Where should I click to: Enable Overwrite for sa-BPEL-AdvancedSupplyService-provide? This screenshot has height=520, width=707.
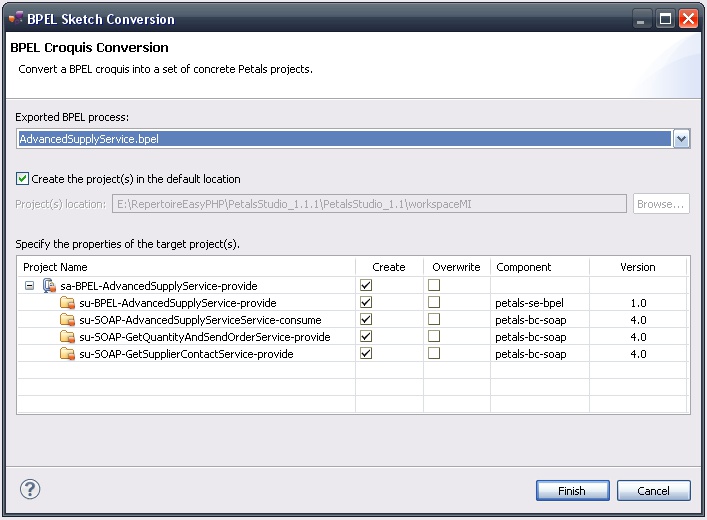coord(434,286)
